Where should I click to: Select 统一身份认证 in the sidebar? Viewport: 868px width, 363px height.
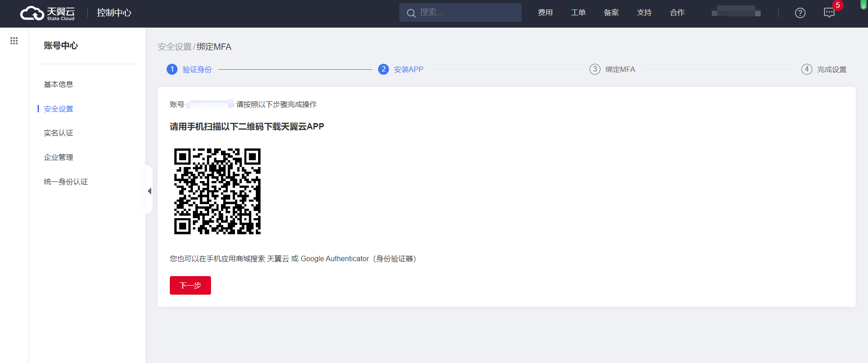tap(66, 181)
